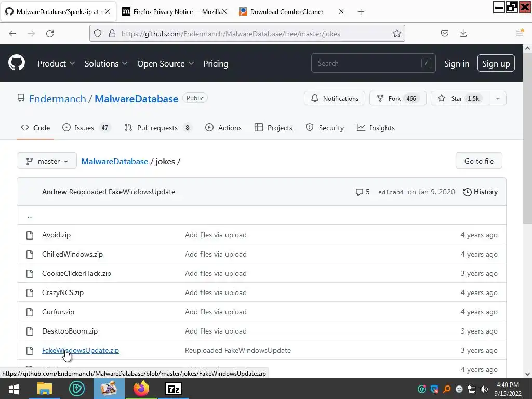Screen dimensions: 532x399
Task: Open Firefox from the taskbar
Action: click(141, 389)
